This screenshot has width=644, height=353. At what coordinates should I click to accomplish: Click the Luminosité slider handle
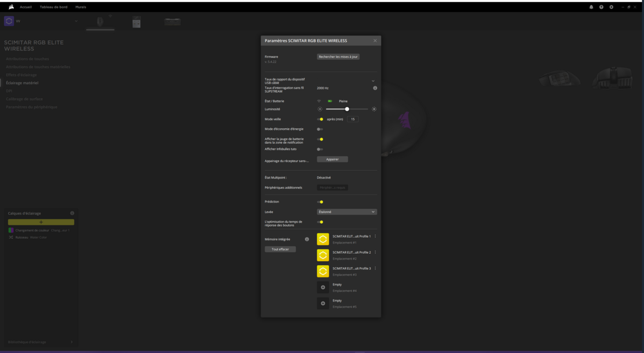[x=347, y=109]
